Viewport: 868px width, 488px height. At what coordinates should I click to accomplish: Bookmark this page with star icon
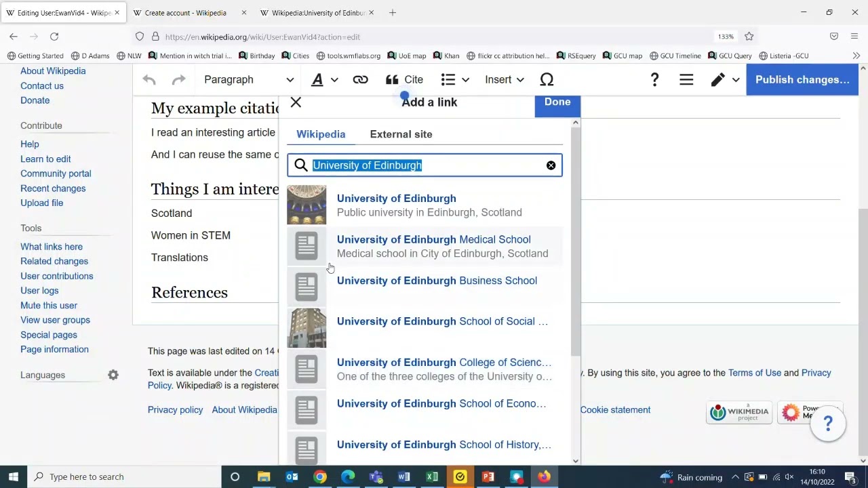(749, 37)
